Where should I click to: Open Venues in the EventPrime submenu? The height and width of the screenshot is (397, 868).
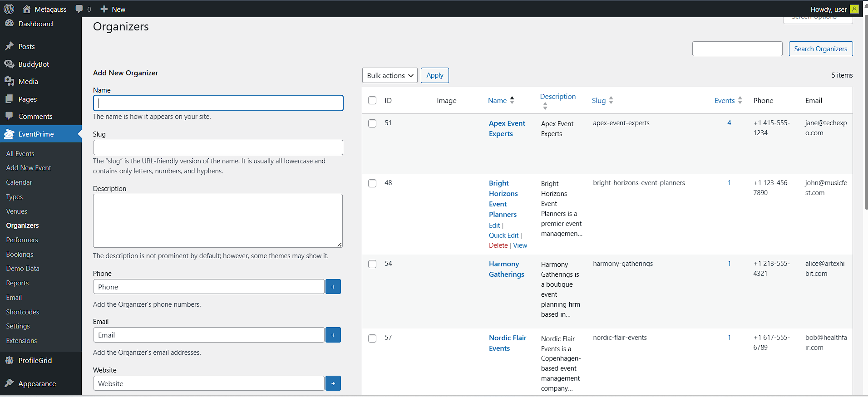pyautogui.click(x=17, y=211)
